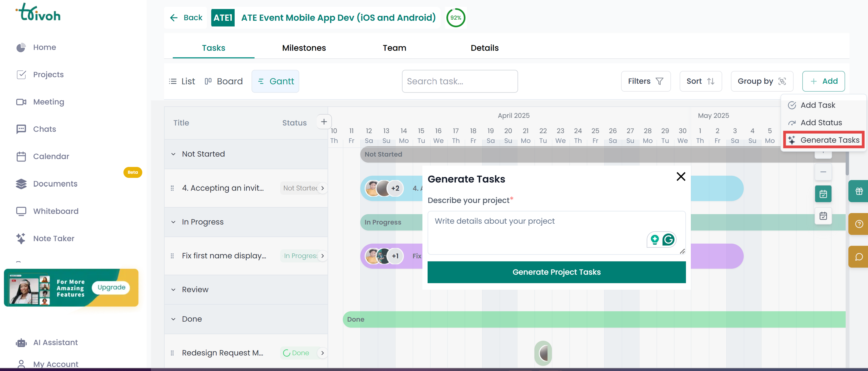Collapse the Done section
This screenshot has width=868, height=371.
tap(174, 319)
